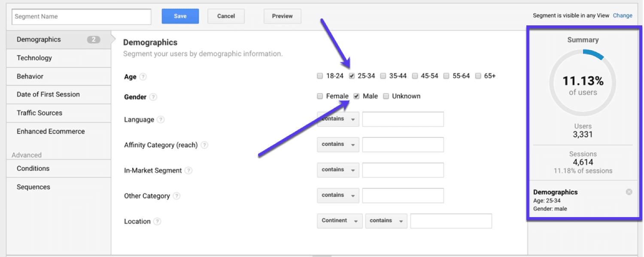Open the Other Category help icon

(x=176, y=196)
